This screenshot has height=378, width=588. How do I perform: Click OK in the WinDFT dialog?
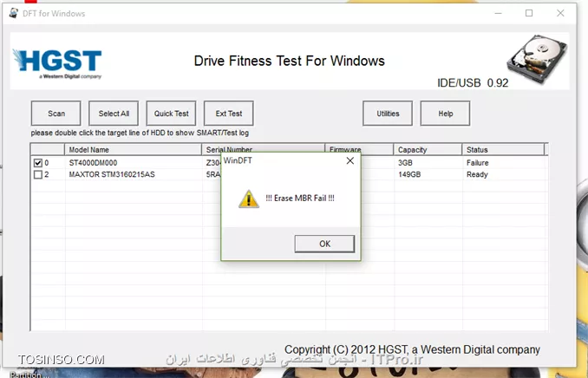tap(324, 244)
